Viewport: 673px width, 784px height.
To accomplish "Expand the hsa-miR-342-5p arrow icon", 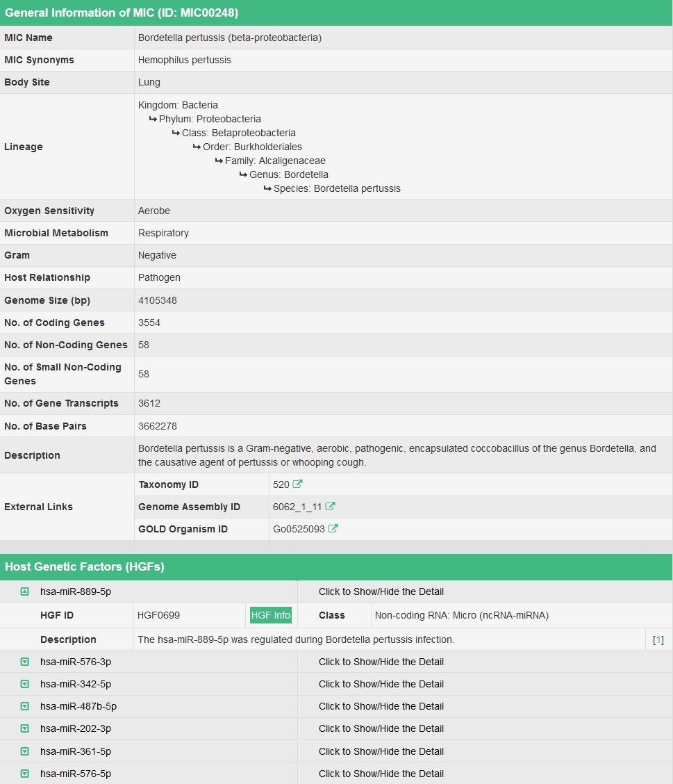I will (25, 684).
